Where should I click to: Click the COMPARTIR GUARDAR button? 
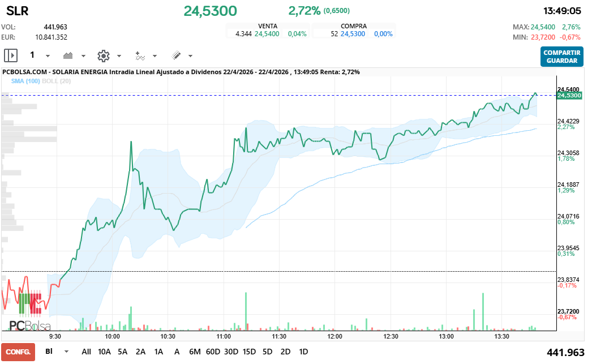561,57
